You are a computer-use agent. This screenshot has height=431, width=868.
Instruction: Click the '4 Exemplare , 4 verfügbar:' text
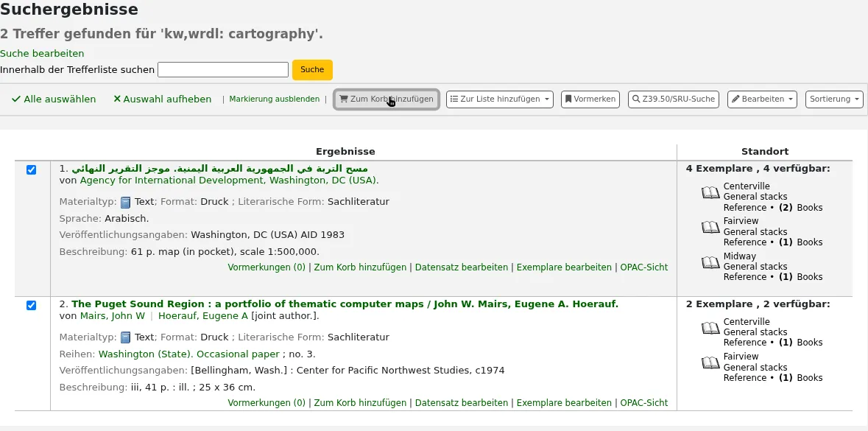tap(758, 169)
